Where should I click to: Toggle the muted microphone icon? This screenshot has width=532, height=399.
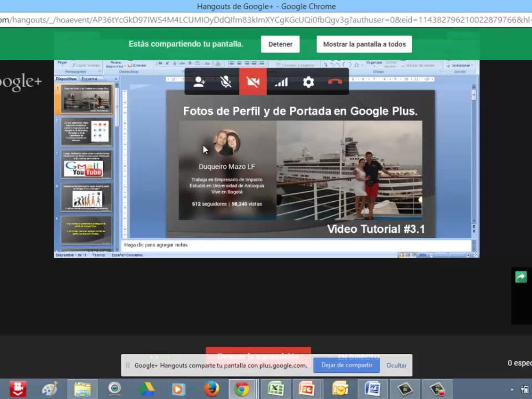pos(226,82)
